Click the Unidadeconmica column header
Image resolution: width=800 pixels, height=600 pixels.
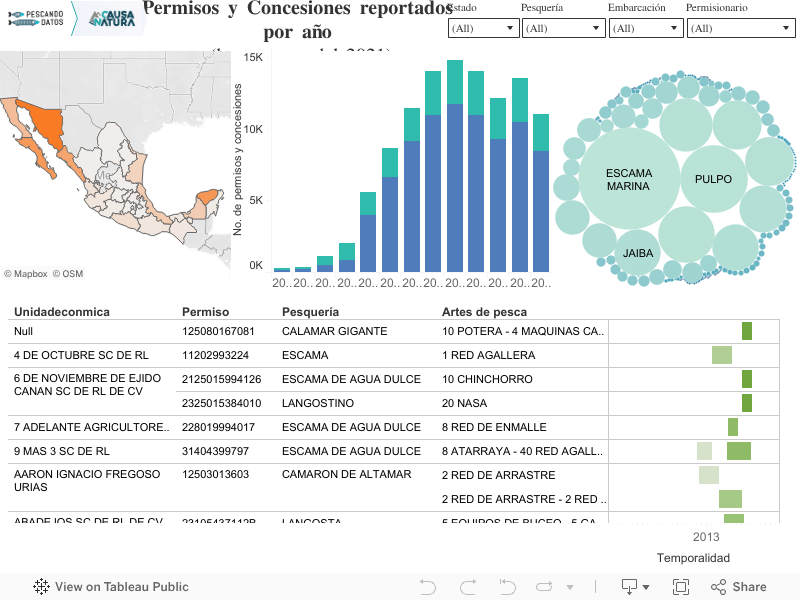click(62, 312)
